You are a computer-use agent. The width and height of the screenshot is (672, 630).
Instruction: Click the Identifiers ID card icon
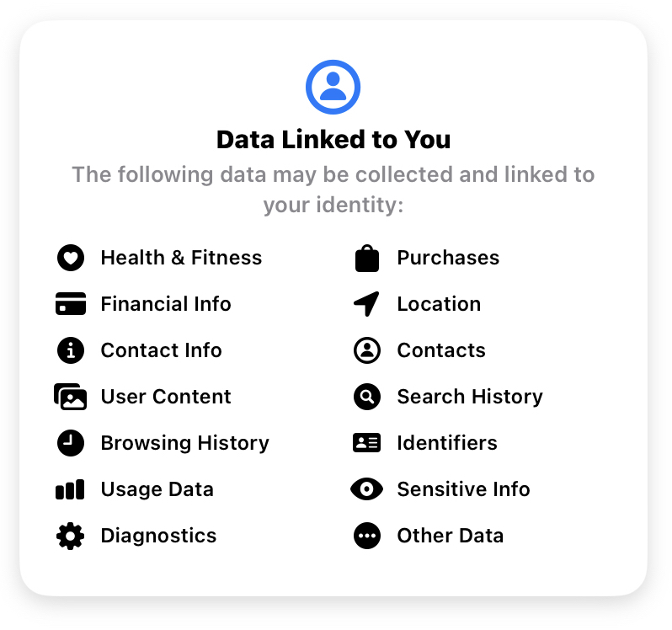pos(367,443)
